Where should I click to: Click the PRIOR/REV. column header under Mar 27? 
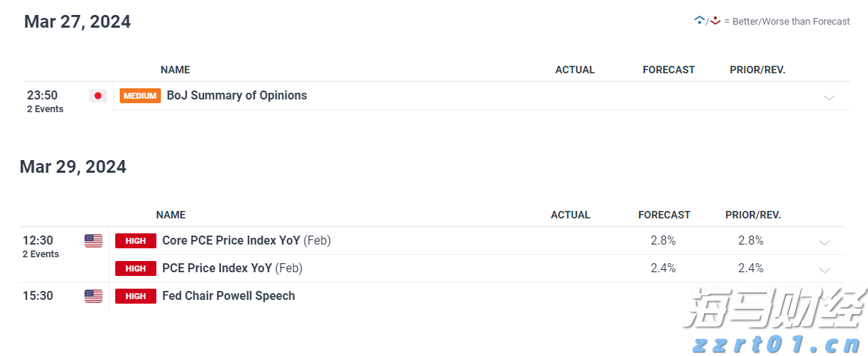point(757,70)
